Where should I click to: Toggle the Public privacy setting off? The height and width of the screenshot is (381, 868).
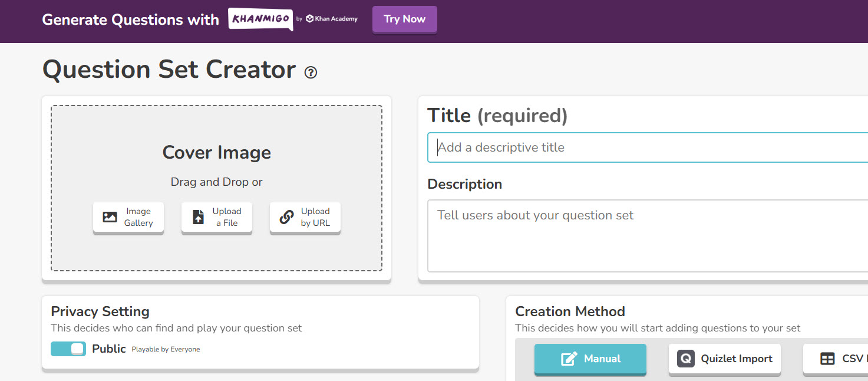[68, 349]
